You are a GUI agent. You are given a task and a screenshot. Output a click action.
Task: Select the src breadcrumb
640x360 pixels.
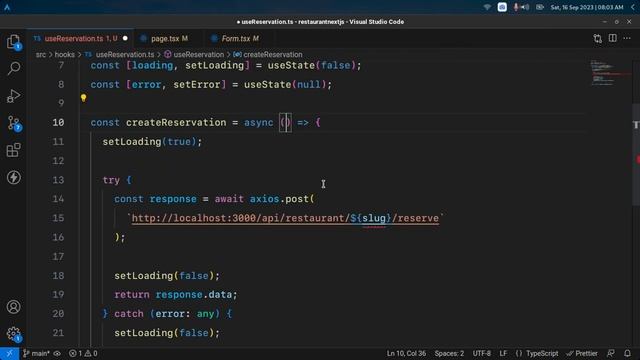pyautogui.click(x=41, y=55)
